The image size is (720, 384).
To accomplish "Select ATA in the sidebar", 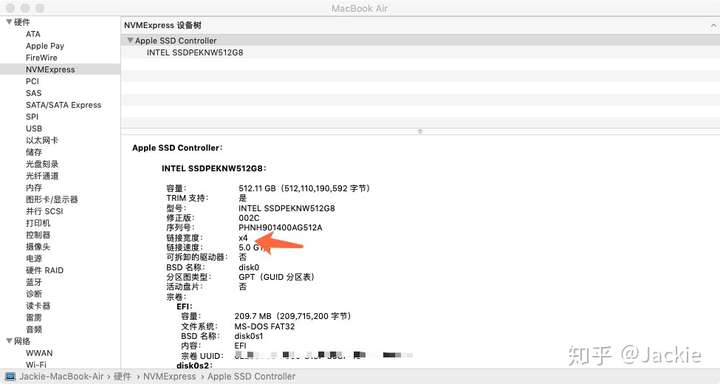I will tap(33, 34).
